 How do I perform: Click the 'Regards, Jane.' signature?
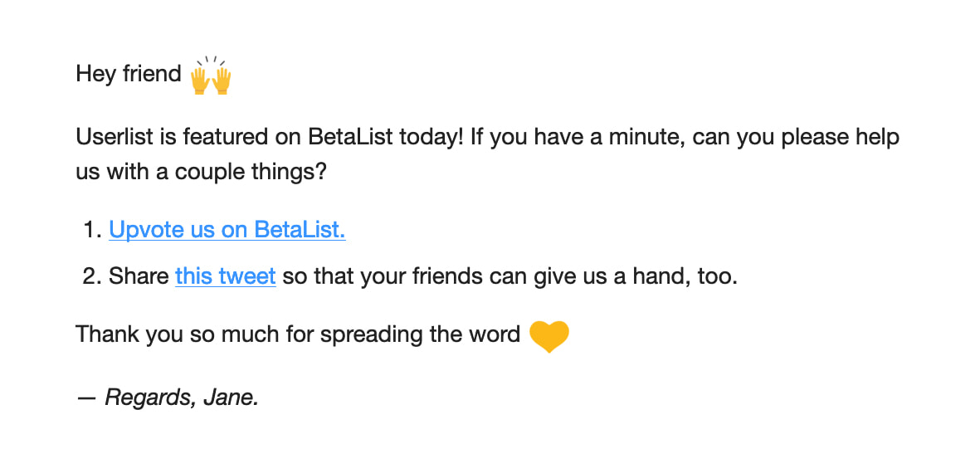point(182,397)
